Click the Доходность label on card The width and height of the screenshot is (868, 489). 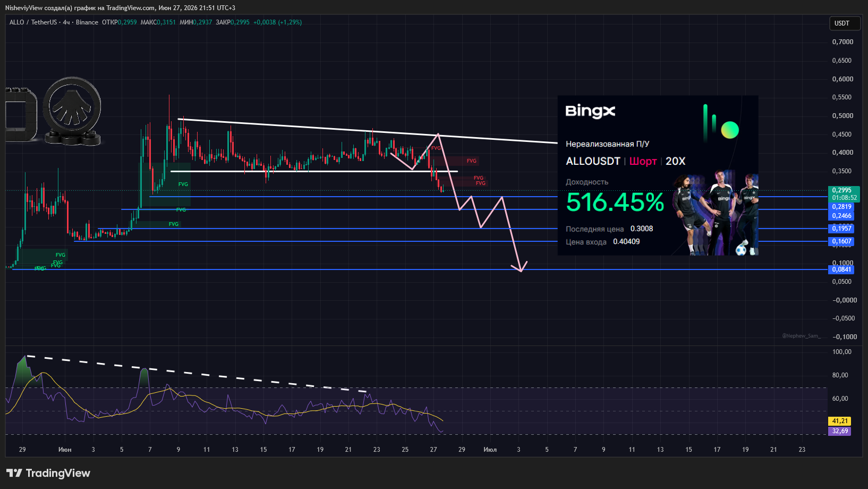tap(587, 182)
